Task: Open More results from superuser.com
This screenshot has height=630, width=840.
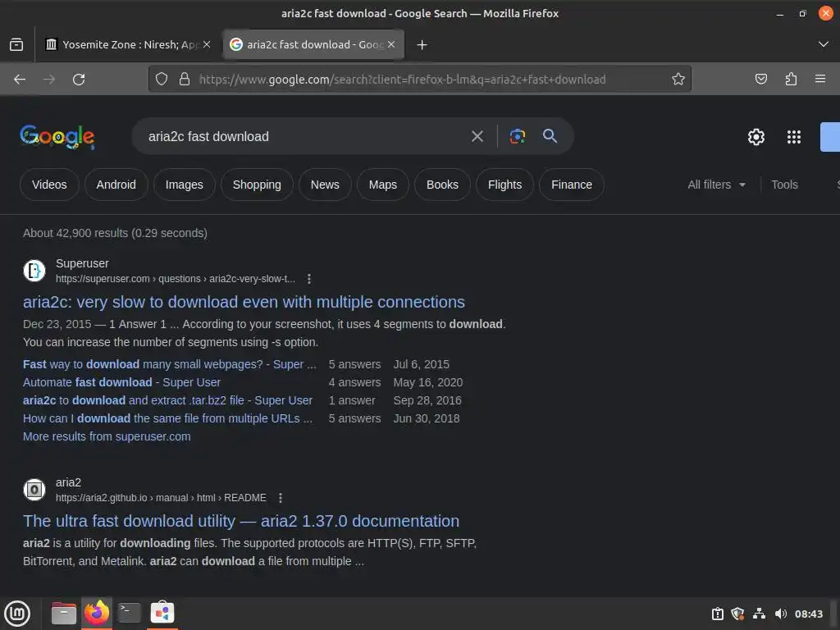Action: tap(107, 436)
